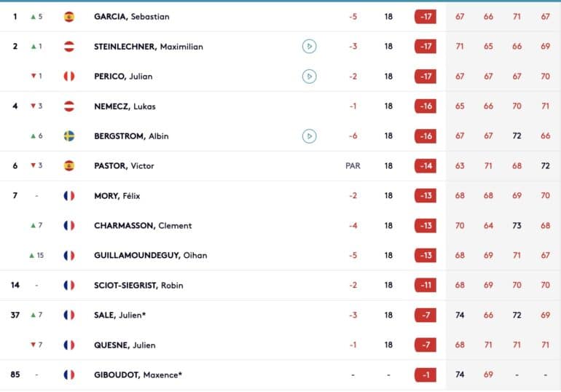561x392 pixels.
Task: Click Spain flag next to Garcia, Sebastian
Action: 69,17
